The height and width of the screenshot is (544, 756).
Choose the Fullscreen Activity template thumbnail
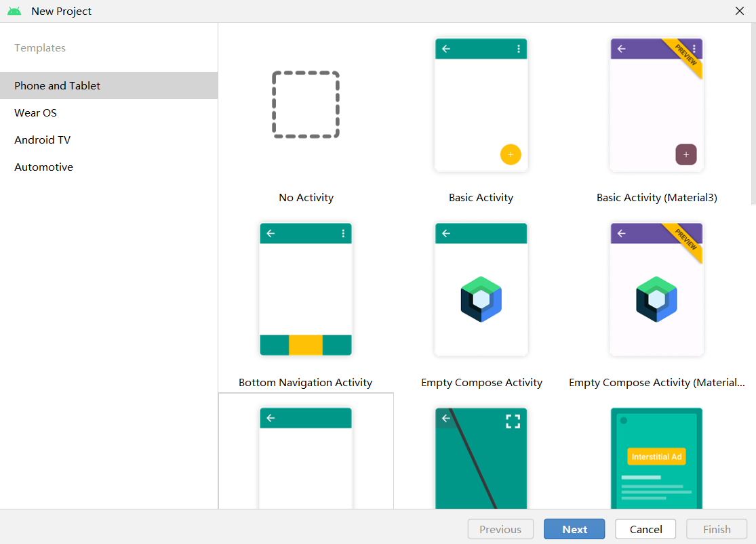tap(481, 458)
